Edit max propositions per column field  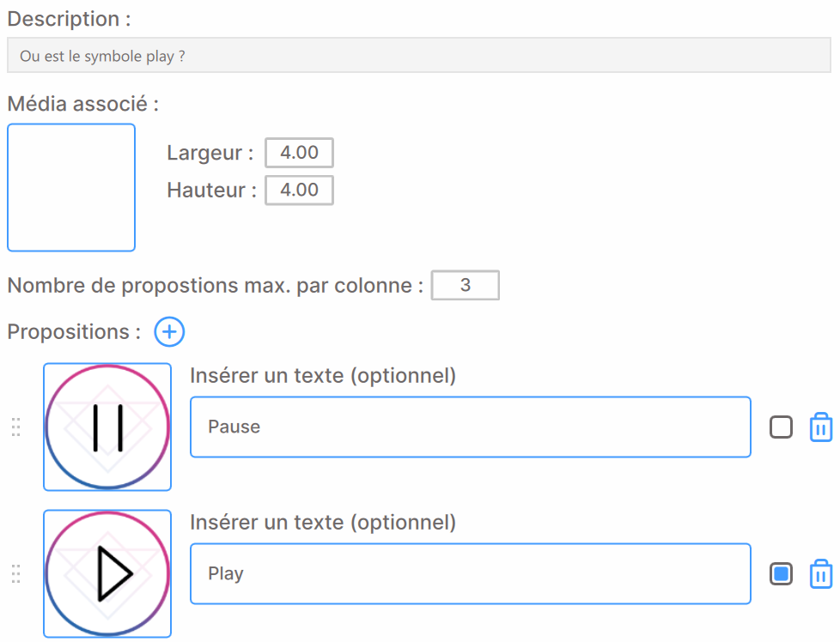tap(466, 286)
